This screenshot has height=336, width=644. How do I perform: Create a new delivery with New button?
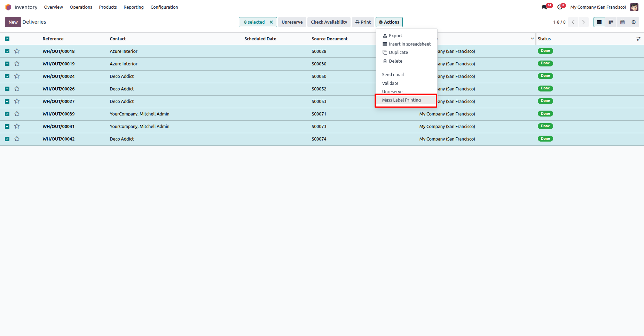[13, 22]
